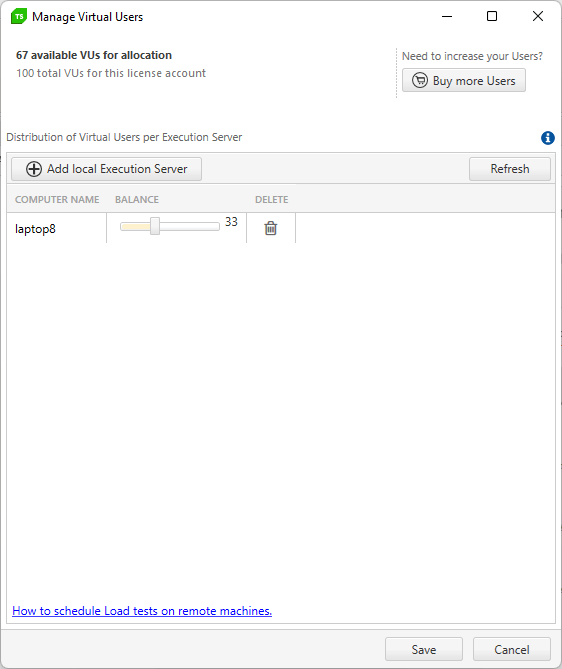Select the 67 available VUs text
Screen dimensions: 562x669
(x=94, y=55)
